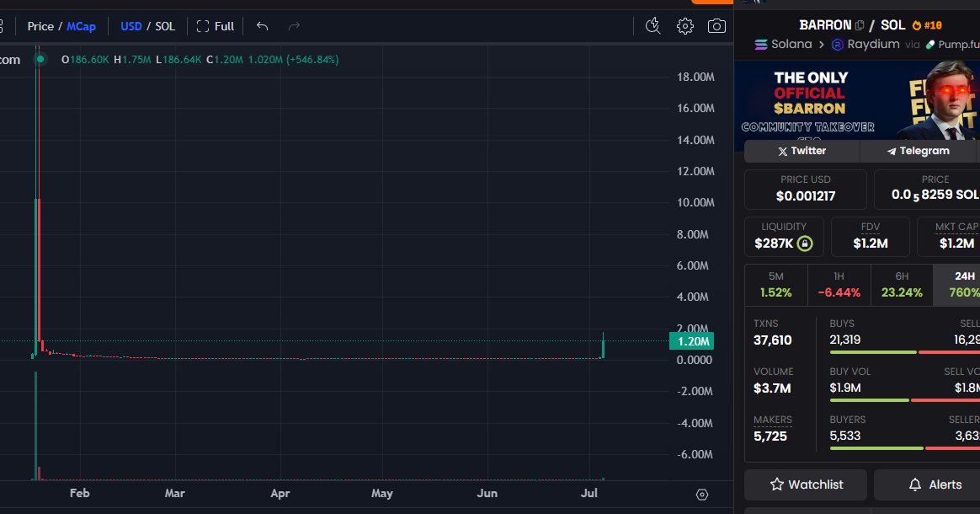This screenshot has height=514, width=980.
Task: Open the chart quick search lightning icon
Action: click(x=652, y=25)
